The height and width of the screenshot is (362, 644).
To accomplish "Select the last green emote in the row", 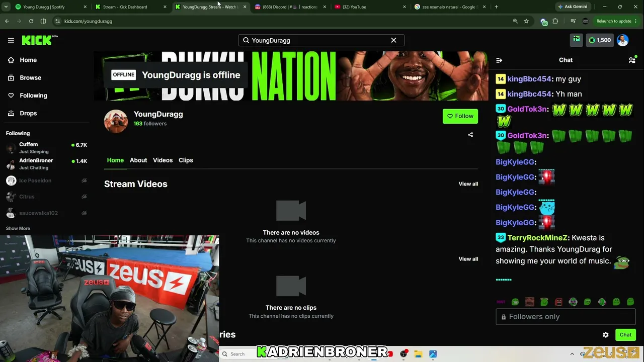I will point(630,302).
